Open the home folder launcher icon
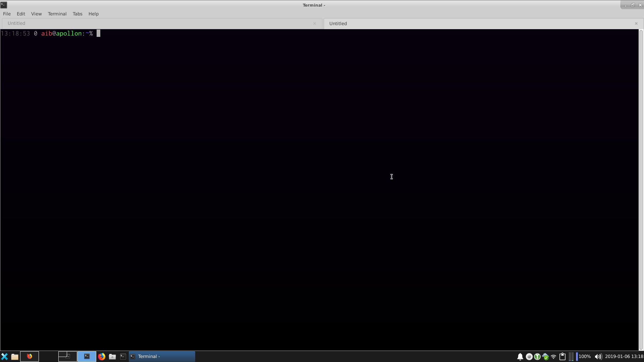 point(112,356)
